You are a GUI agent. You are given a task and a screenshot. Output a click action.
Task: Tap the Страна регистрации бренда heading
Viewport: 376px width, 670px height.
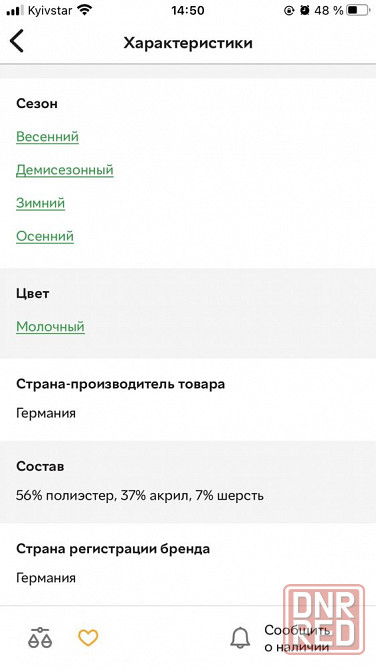pos(113,549)
